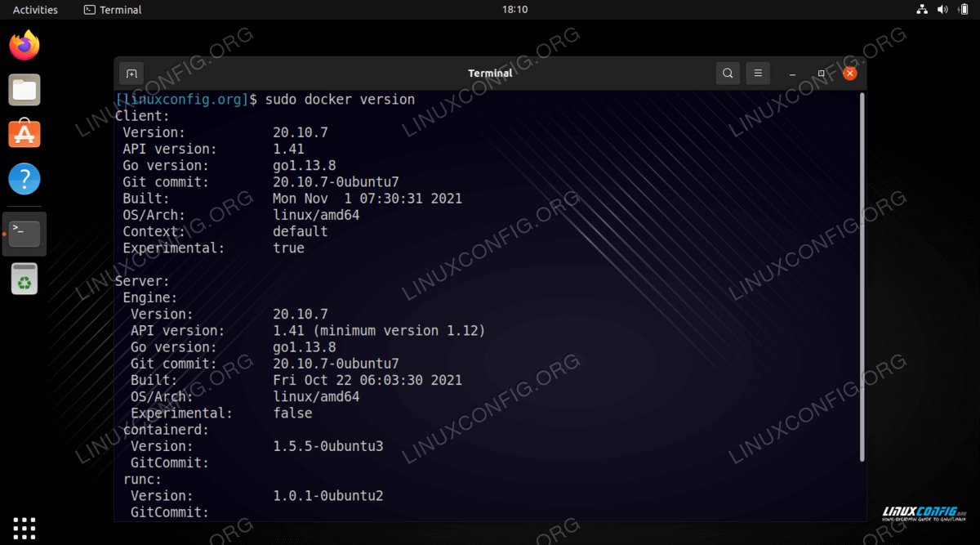Image resolution: width=980 pixels, height=545 pixels.
Task: Open the Terminal hamburger menu
Action: [758, 74]
